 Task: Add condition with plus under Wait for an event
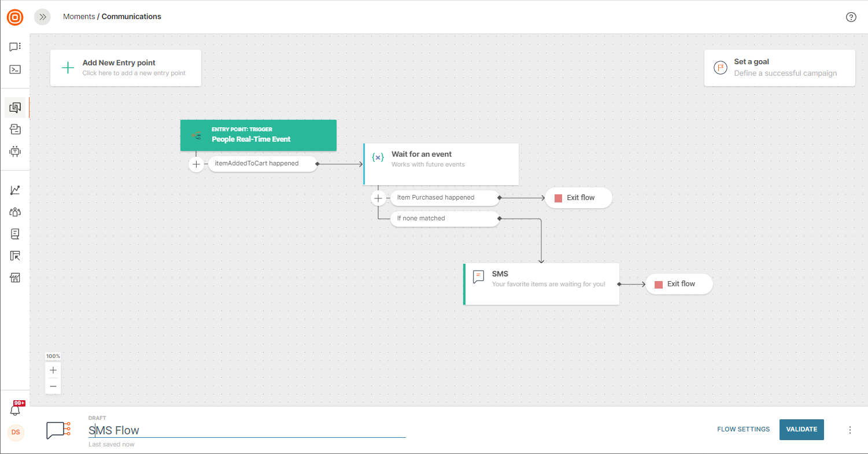[x=378, y=198]
